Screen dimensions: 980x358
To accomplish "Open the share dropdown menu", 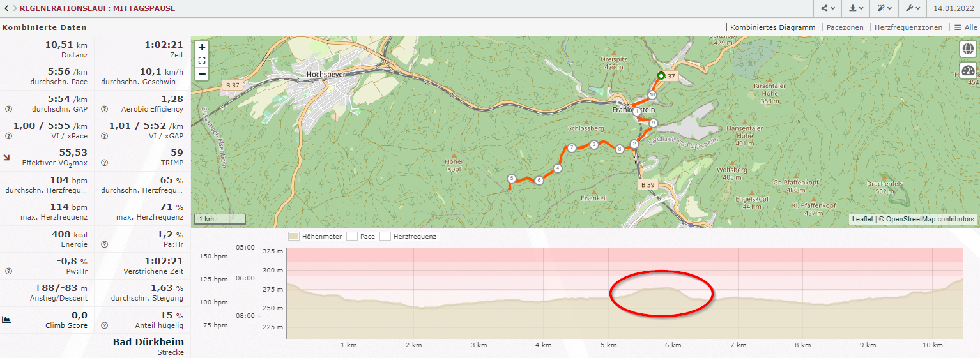I will coord(828,9).
